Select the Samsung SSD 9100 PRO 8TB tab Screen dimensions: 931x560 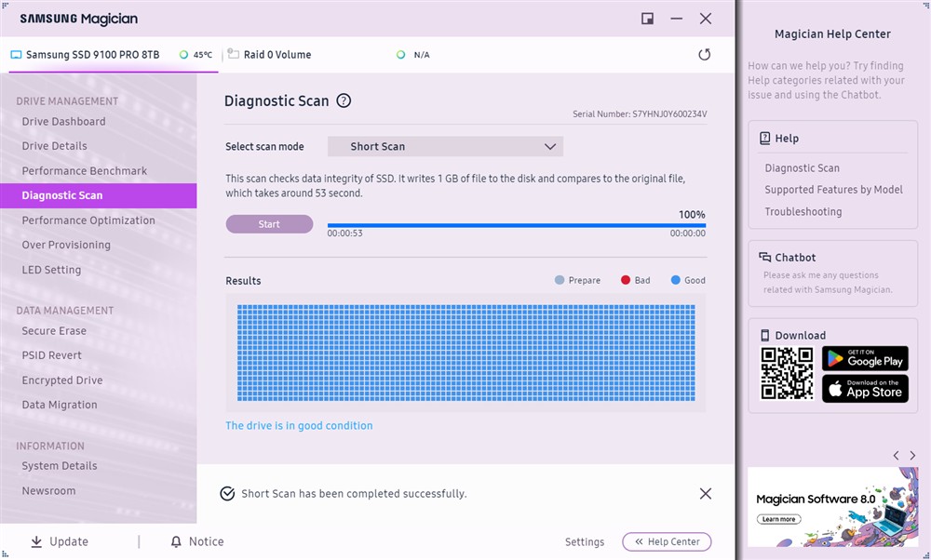pos(92,55)
